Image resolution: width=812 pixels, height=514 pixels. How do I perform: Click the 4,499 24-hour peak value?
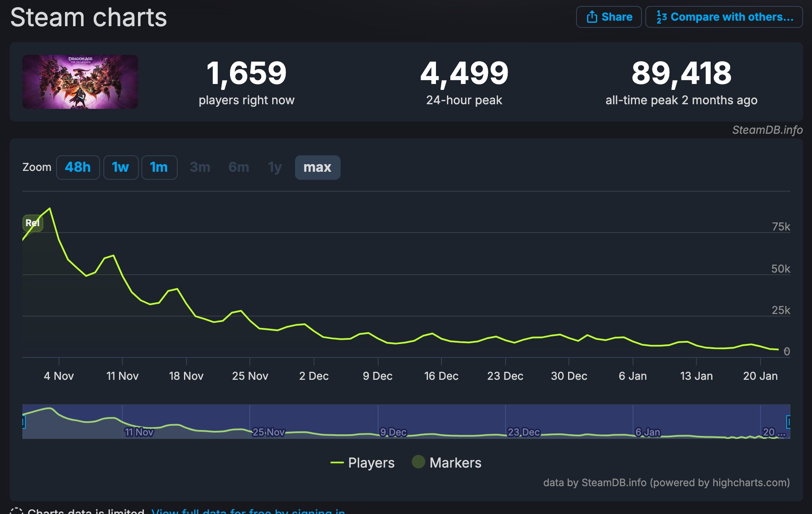tap(464, 73)
